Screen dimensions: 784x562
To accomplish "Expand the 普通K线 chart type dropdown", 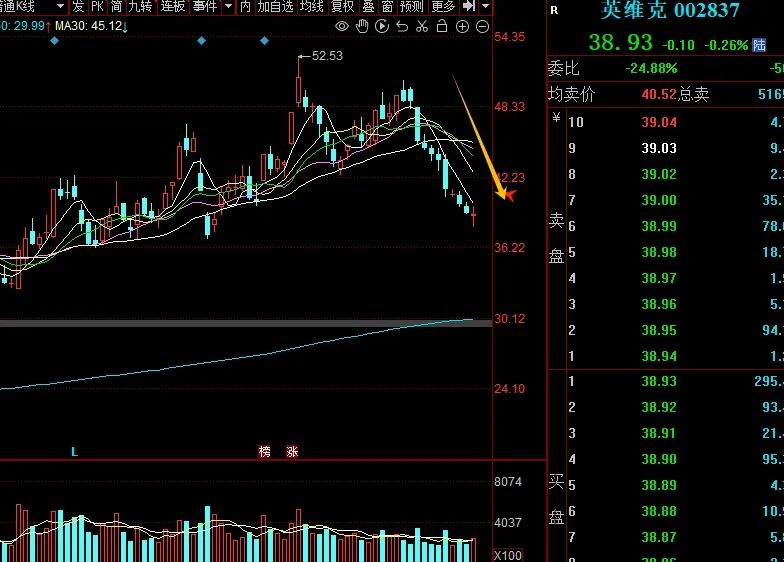I will pos(60,6).
